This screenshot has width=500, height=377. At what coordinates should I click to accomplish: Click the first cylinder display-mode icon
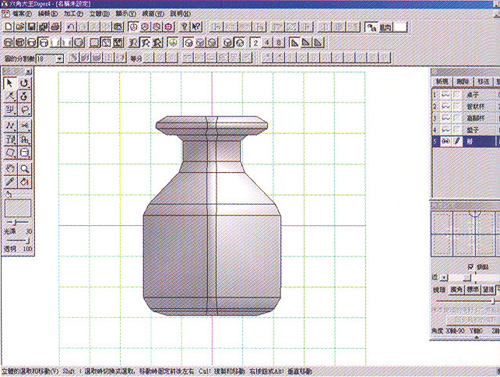click(x=9, y=42)
